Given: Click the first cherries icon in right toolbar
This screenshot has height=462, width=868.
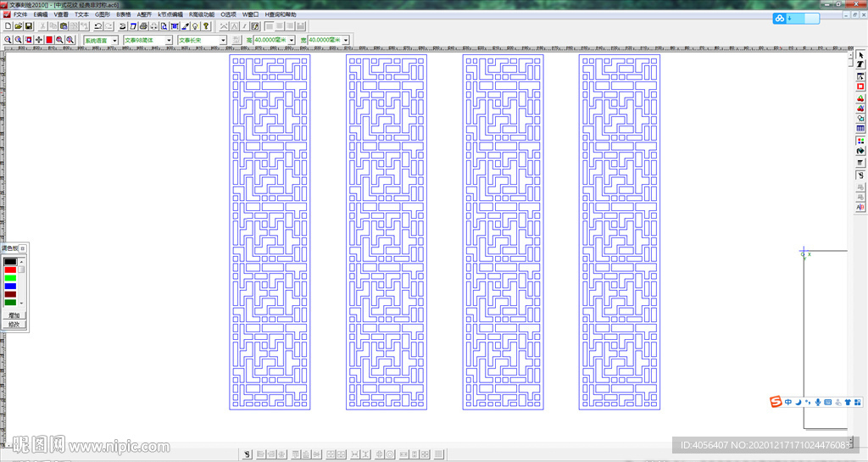Looking at the screenshot, I should [x=860, y=98].
